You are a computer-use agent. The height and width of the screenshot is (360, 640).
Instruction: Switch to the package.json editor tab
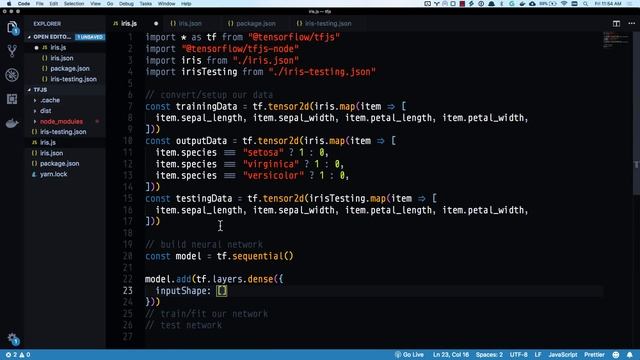(x=256, y=24)
